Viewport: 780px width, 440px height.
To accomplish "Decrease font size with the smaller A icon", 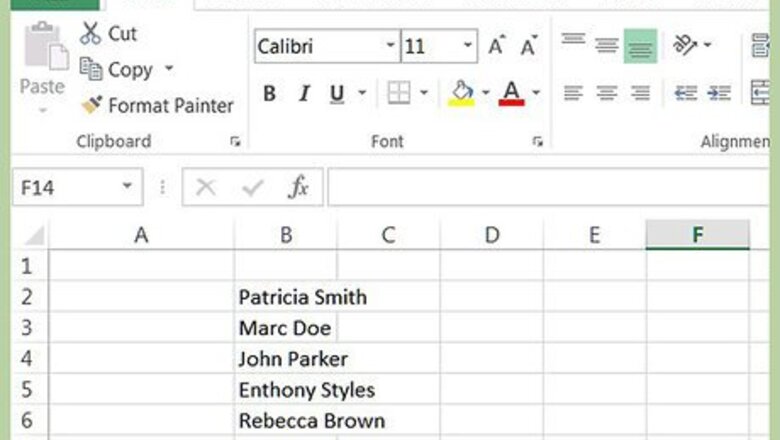I will [x=529, y=46].
